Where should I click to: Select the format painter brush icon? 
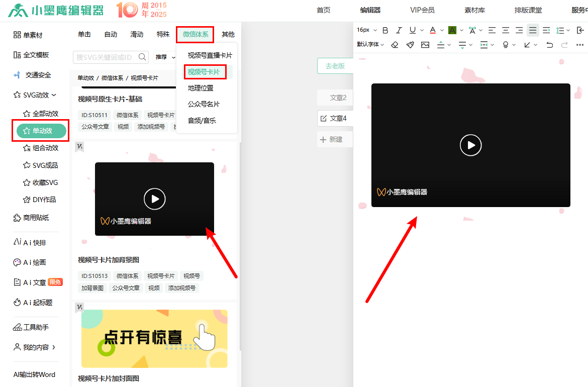410,45
